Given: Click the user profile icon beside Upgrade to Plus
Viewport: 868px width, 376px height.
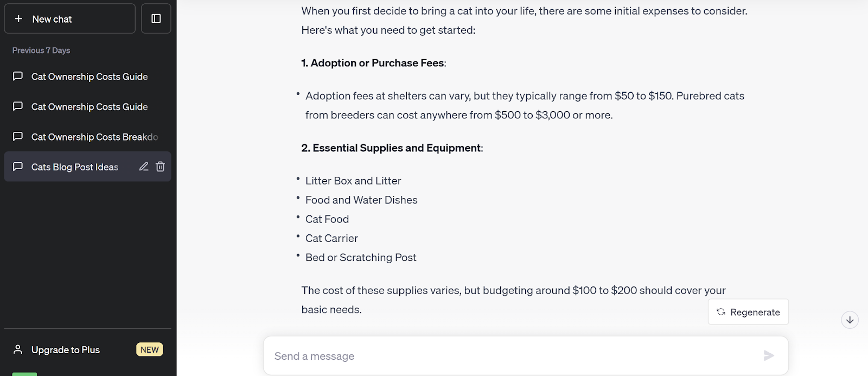Looking at the screenshot, I should click(x=18, y=349).
